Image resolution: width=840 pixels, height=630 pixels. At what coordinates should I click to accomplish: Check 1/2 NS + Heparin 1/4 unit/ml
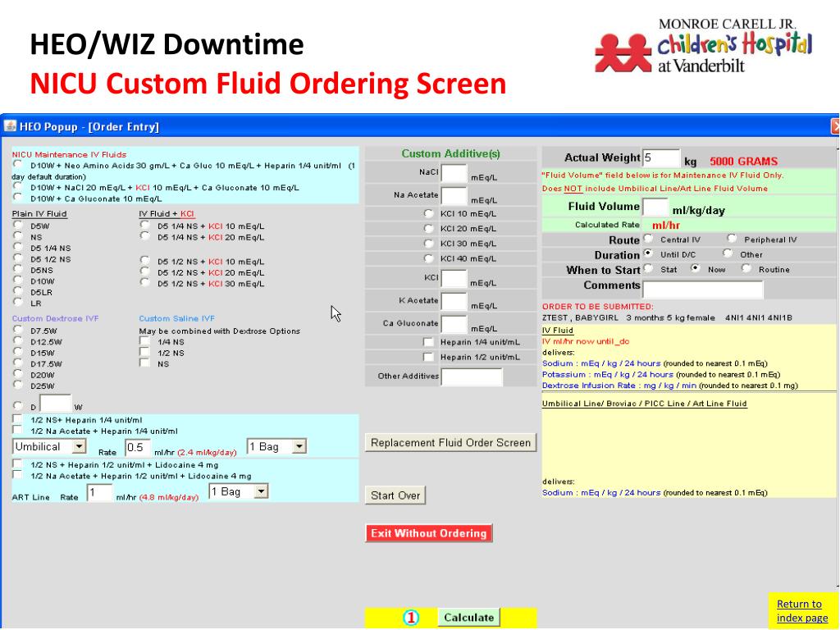coord(18,418)
